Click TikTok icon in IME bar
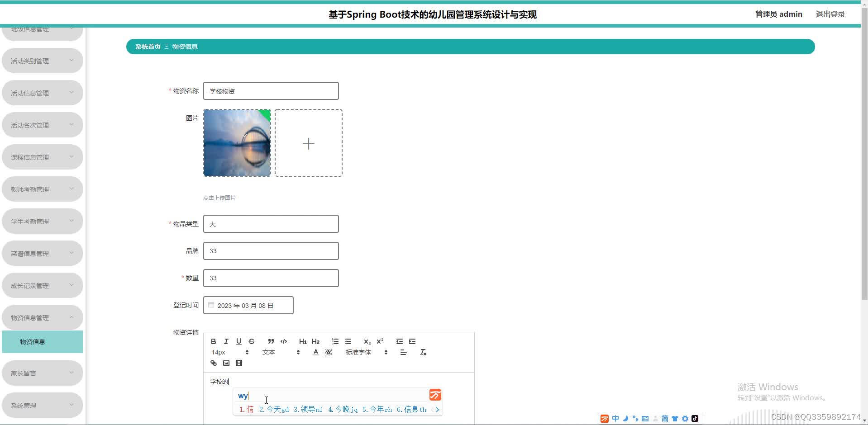The width and height of the screenshot is (868, 425). coord(695,419)
